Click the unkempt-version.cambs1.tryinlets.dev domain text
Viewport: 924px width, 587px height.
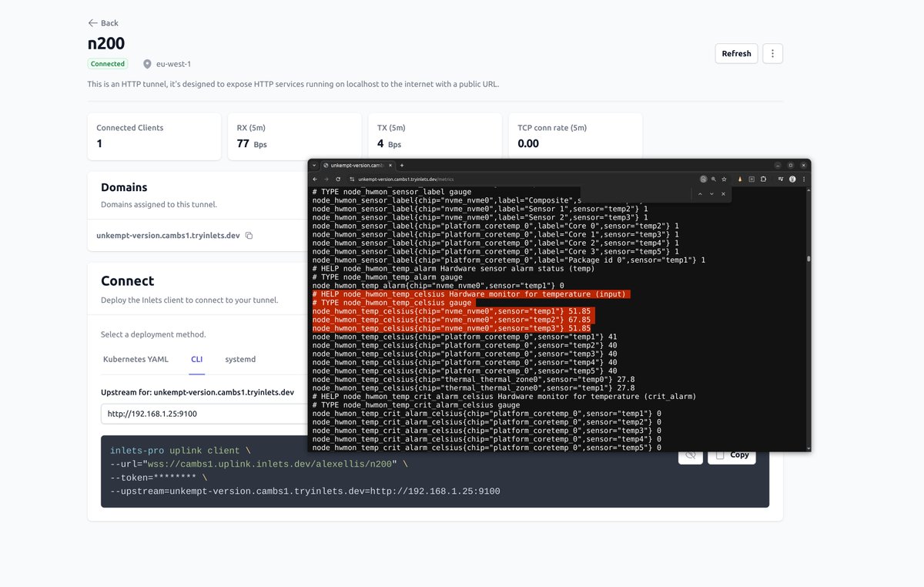point(168,236)
